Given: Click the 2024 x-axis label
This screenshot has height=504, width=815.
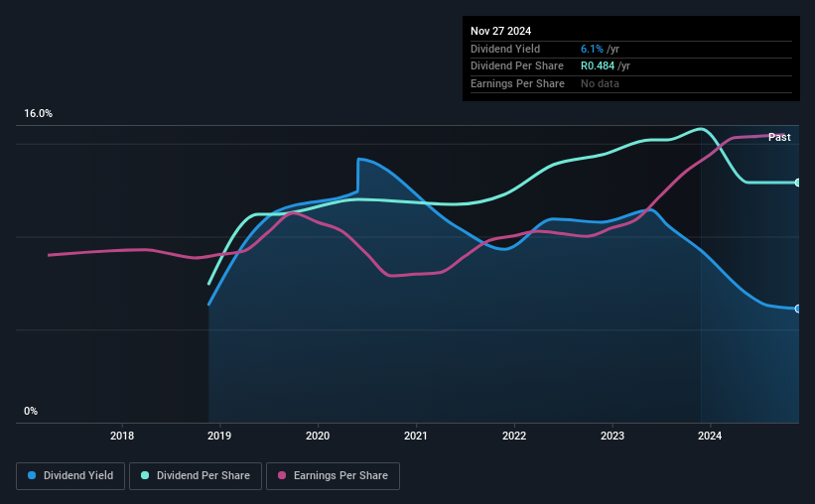Looking at the screenshot, I should click(710, 436).
